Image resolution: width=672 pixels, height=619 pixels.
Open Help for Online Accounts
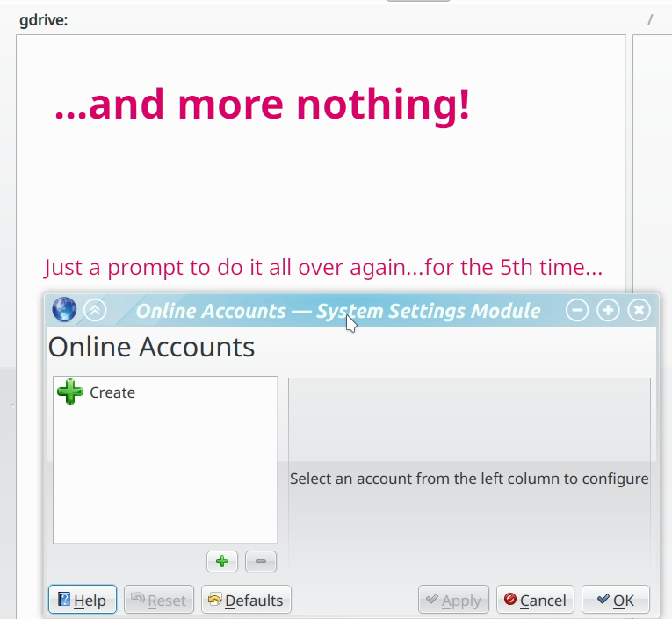[x=83, y=600]
